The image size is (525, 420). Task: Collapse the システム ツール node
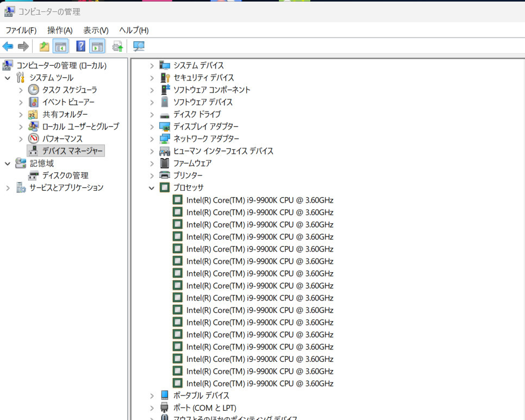(x=8, y=78)
